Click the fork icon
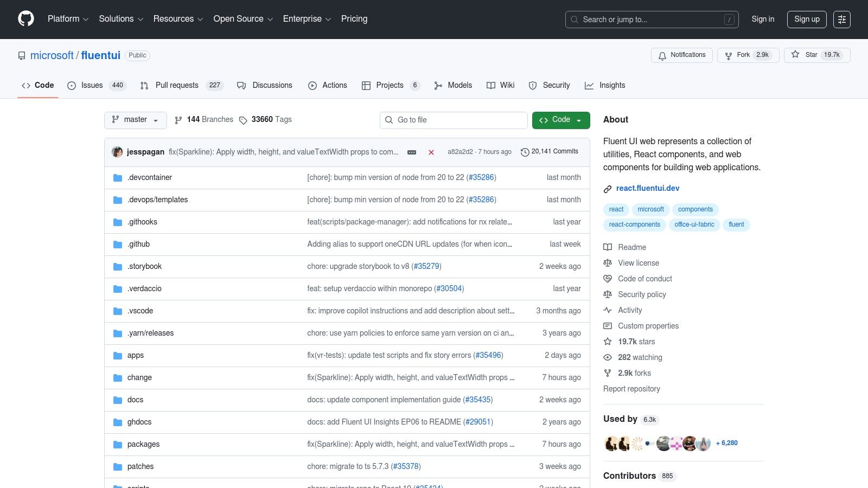 point(729,55)
